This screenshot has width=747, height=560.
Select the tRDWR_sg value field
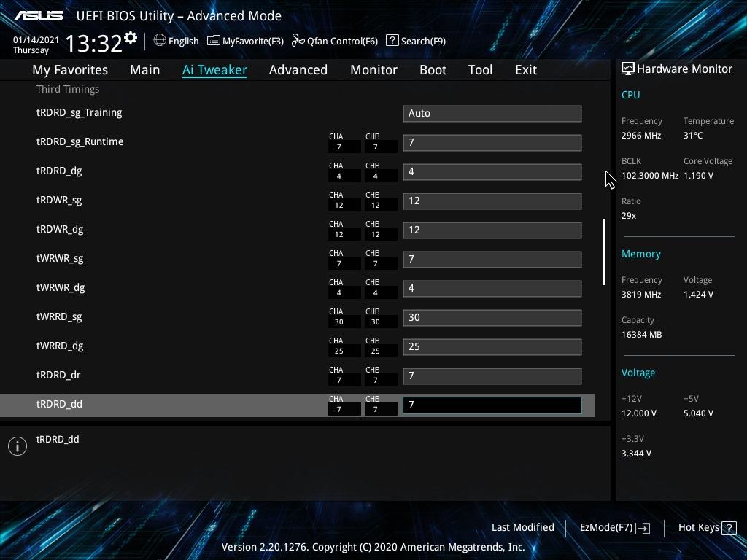492,201
